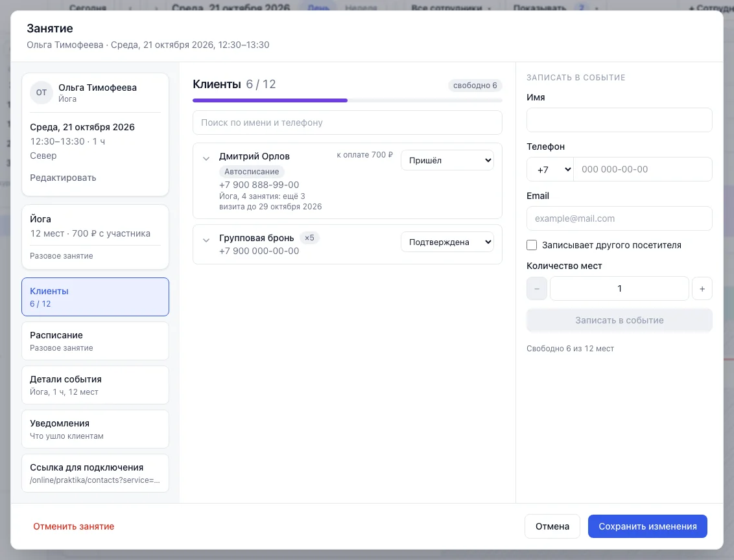Viewport: 734px width, 560px height.
Task: Click group phone +7 900 000-00-00
Action: point(259,251)
